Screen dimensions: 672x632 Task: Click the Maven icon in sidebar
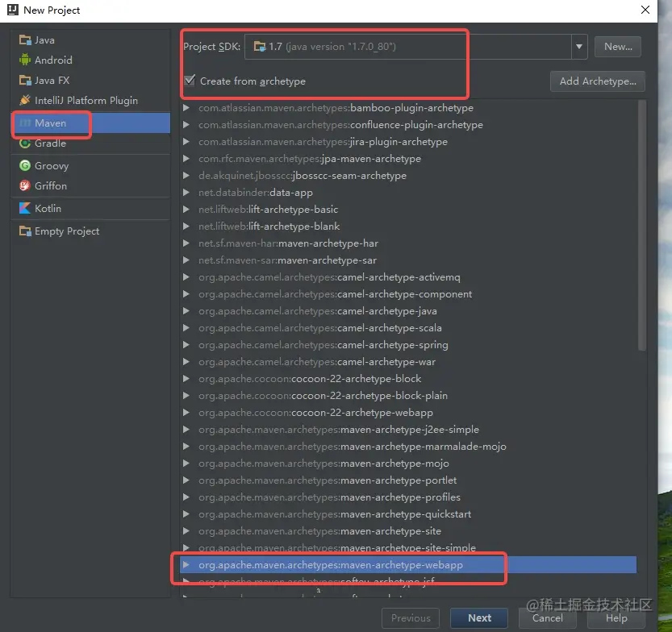click(25, 123)
